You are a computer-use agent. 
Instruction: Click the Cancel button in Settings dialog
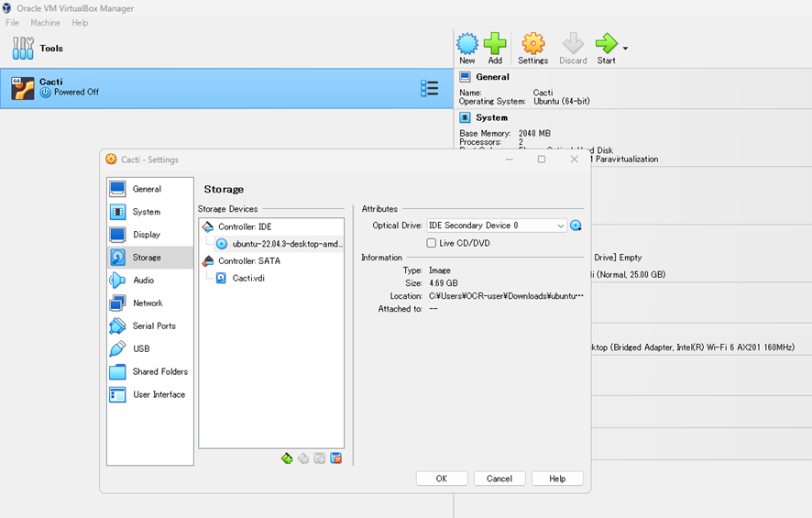pyautogui.click(x=499, y=479)
